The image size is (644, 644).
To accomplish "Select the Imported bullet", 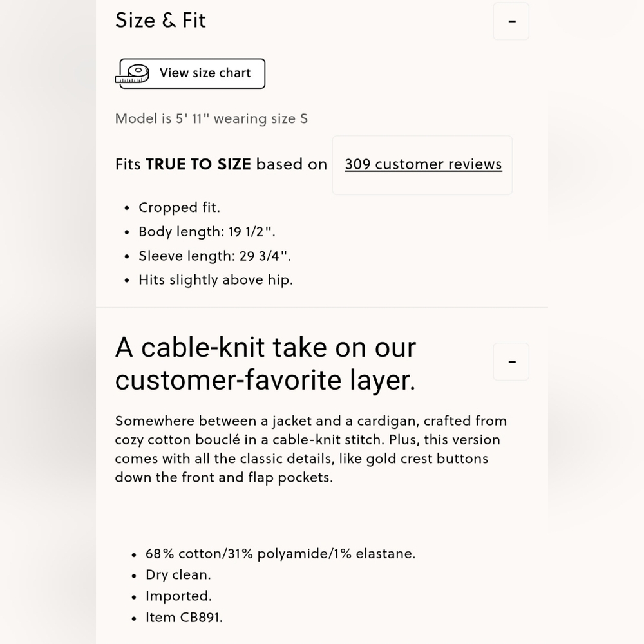I will click(x=178, y=596).
